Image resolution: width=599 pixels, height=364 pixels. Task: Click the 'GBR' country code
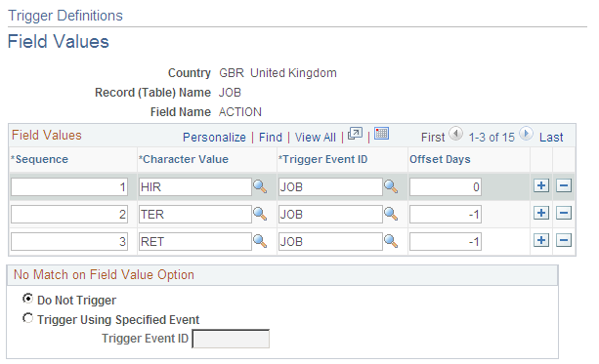tap(232, 73)
